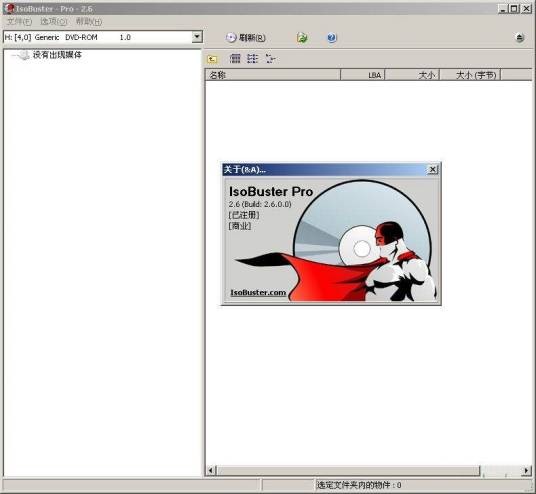Sort by the LBA column header
The height and width of the screenshot is (494, 536).
[363, 75]
